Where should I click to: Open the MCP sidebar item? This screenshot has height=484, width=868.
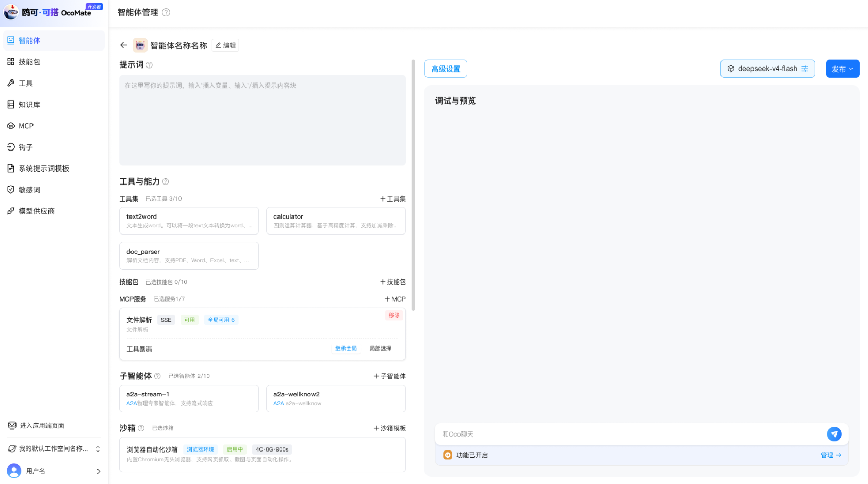click(54, 126)
